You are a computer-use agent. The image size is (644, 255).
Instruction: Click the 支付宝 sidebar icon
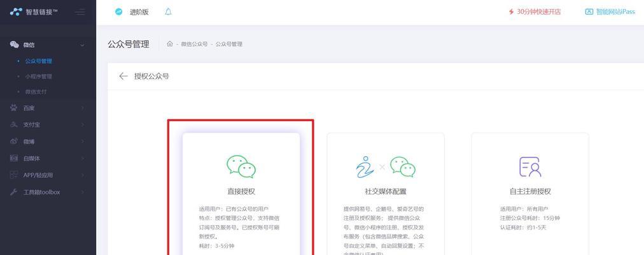tap(14, 124)
